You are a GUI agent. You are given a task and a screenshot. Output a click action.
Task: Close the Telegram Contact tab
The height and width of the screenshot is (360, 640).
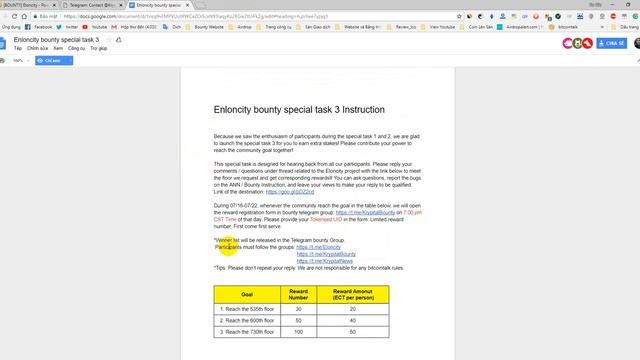tap(121, 5)
